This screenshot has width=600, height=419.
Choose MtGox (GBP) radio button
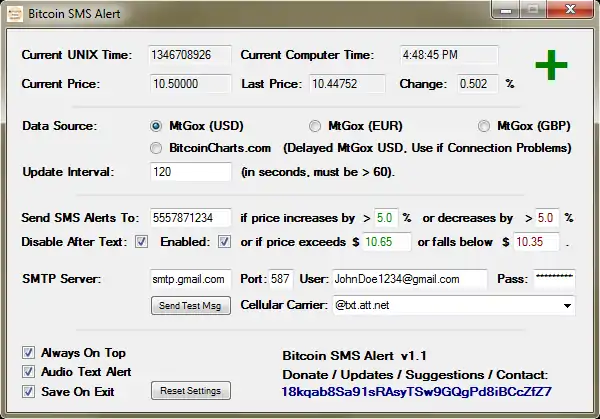click(x=484, y=126)
